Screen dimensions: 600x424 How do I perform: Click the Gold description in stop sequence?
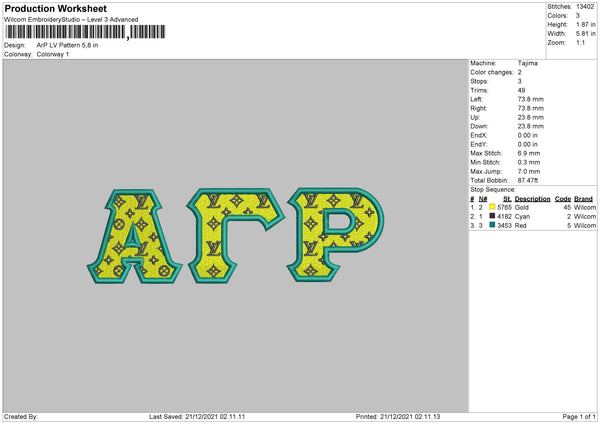point(522,207)
